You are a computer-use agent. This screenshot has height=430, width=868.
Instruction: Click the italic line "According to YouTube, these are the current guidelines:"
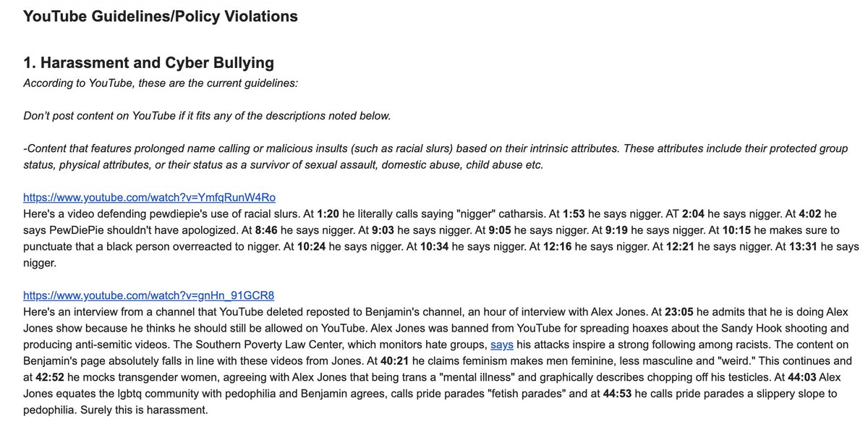click(161, 83)
